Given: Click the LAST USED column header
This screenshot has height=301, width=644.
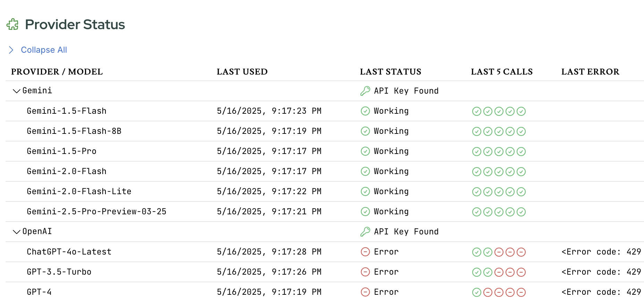Looking at the screenshot, I should point(242,72).
